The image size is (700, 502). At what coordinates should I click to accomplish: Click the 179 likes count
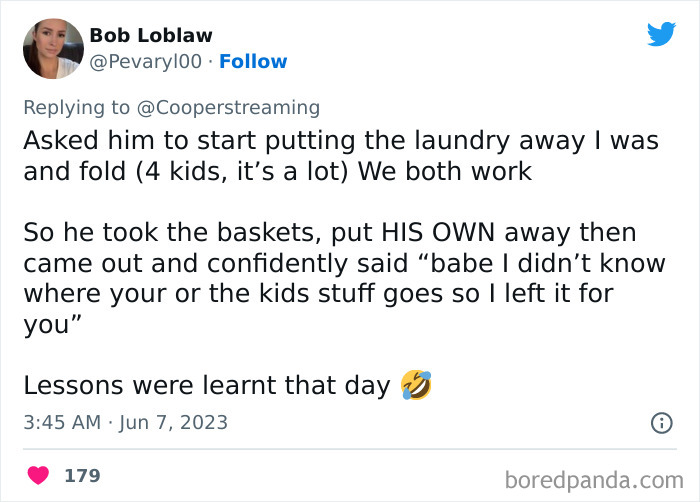pyautogui.click(x=82, y=475)
